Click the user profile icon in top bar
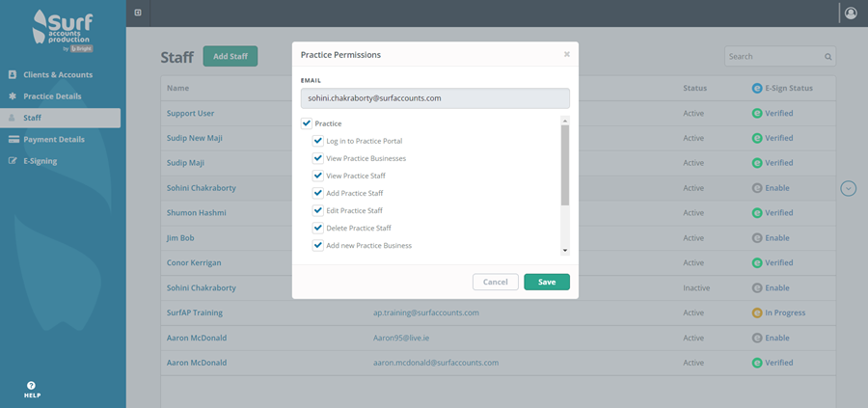The width and height of the screenshot is (868, 408). click(x=850, y=14)
